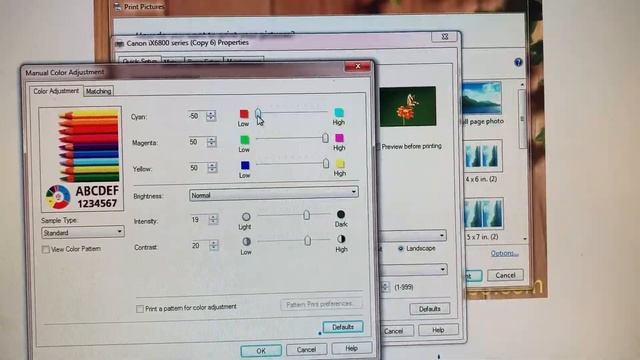640x360 pixels.
Task: Enable View Color Pattern checkbox
Action: (46, 249)
